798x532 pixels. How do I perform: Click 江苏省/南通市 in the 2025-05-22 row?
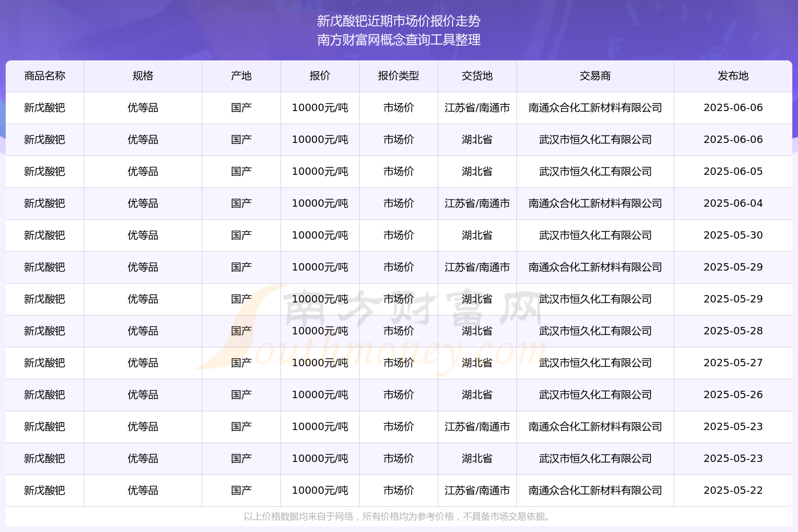click(x=477, y=490)
